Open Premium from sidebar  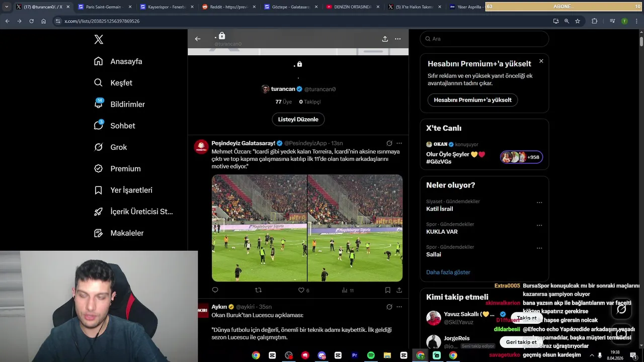(117, 169)
